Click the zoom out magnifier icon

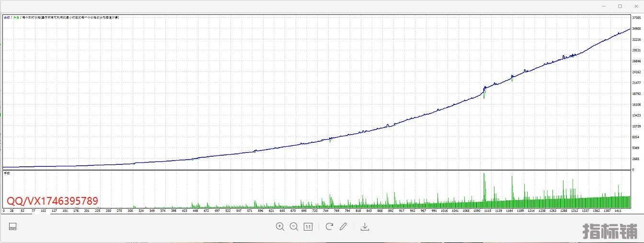294,227
